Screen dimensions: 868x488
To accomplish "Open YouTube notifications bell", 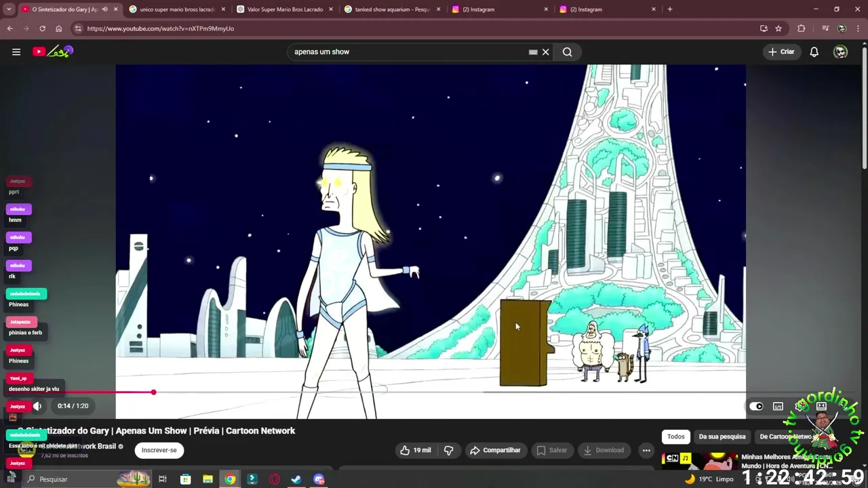I will coord(814,52).
